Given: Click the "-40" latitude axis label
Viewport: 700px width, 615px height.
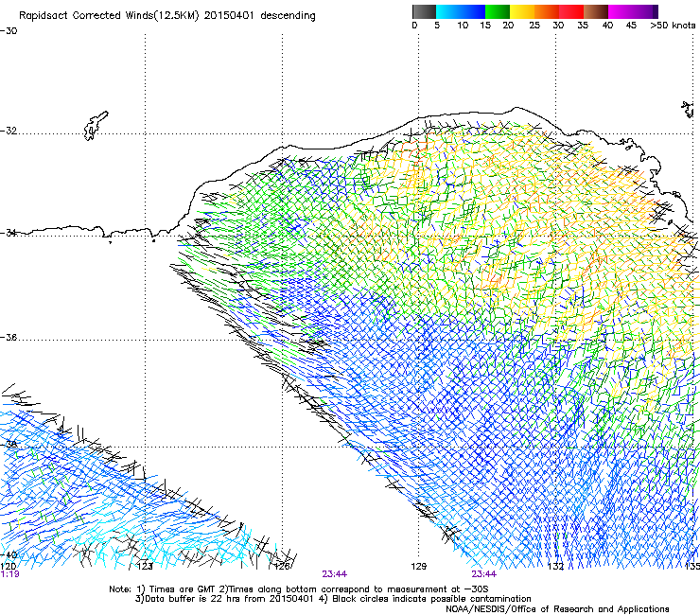Looking at the screenshot, I should click(x=9, y=554).
